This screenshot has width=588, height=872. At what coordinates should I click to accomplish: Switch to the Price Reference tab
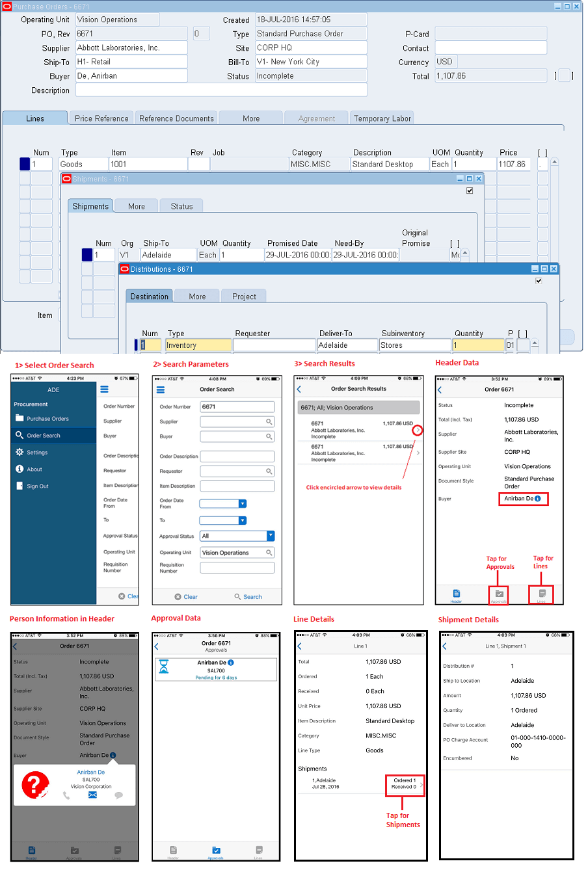pos(101,118)
